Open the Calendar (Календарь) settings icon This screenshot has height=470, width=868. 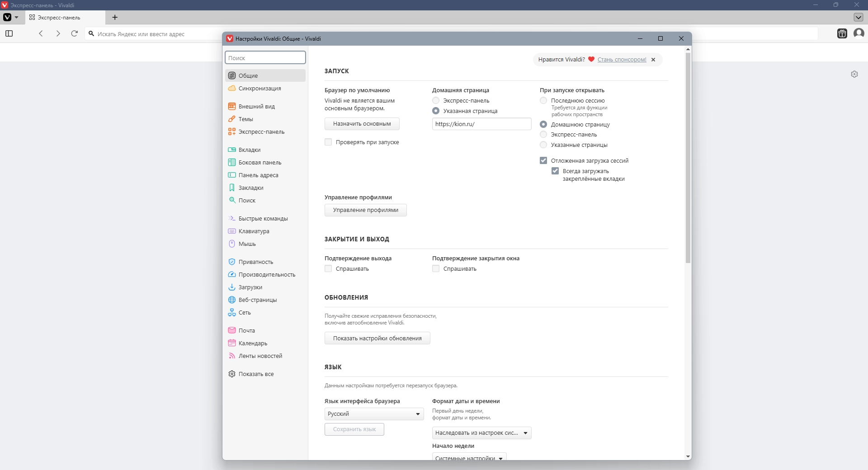point(232,343)
